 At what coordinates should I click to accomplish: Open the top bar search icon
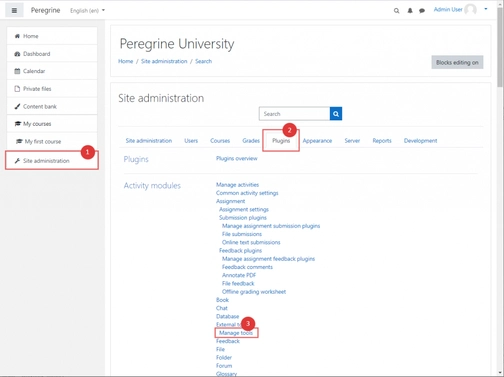(396, 11)
